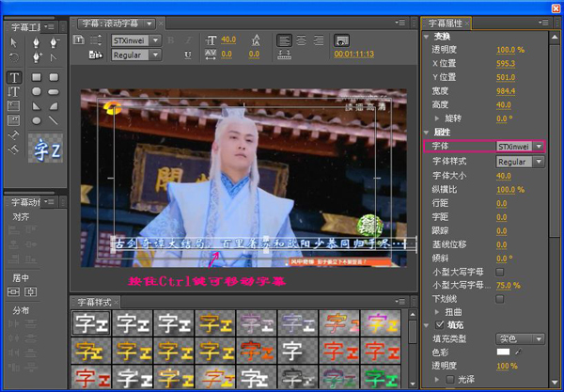Viewport: 564px width, 392px height.
Task: Select the Pen tool
Action: [36, 42]
